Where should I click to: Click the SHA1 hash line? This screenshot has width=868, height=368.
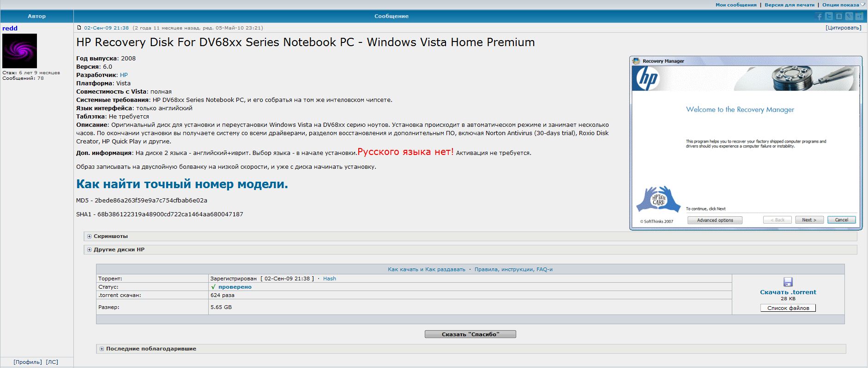tap(160, 214)
